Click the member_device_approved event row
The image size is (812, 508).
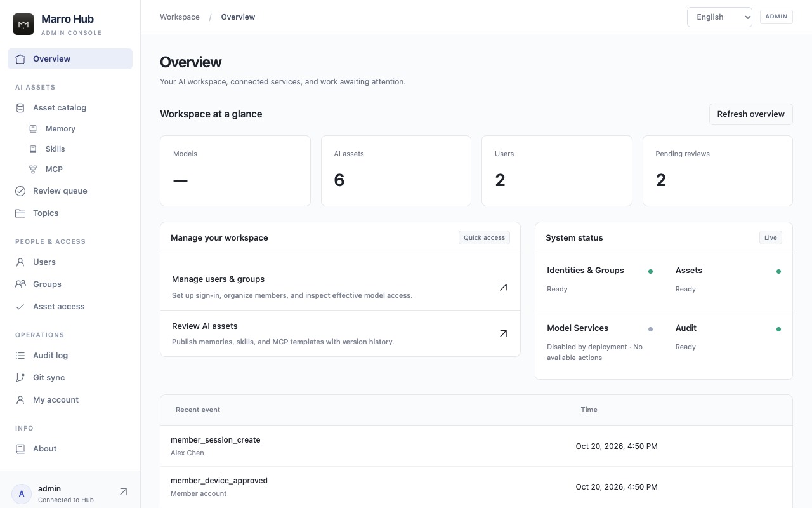click(476, 487)
